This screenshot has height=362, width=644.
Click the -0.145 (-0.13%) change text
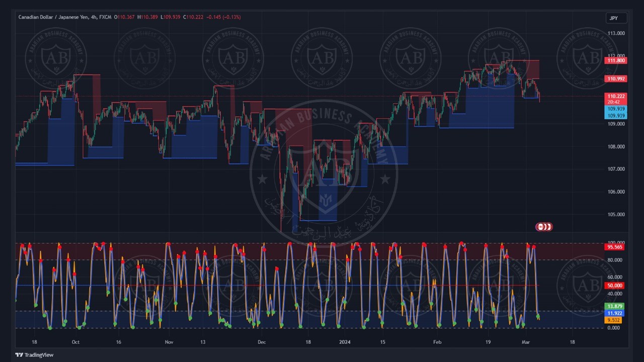coord(223,17)
